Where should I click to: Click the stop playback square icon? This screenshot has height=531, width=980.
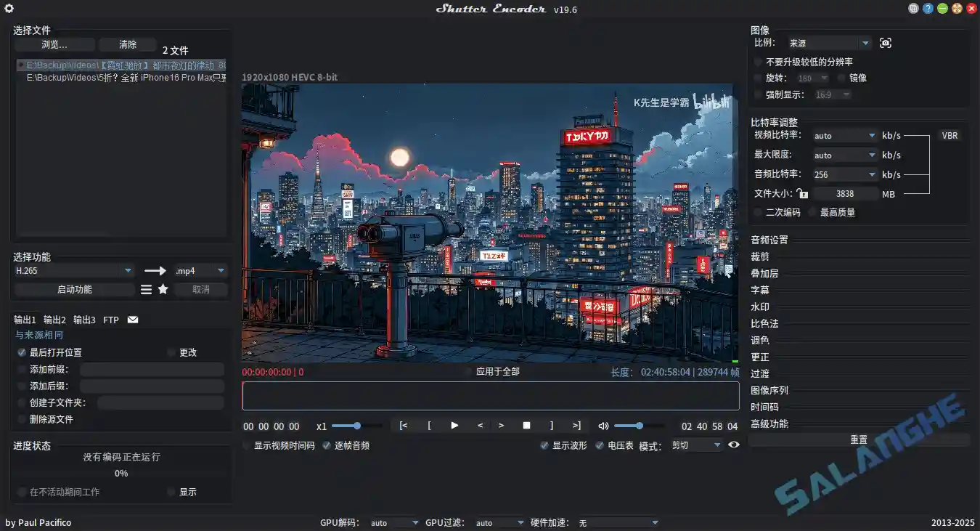click(x=526, y=425)
